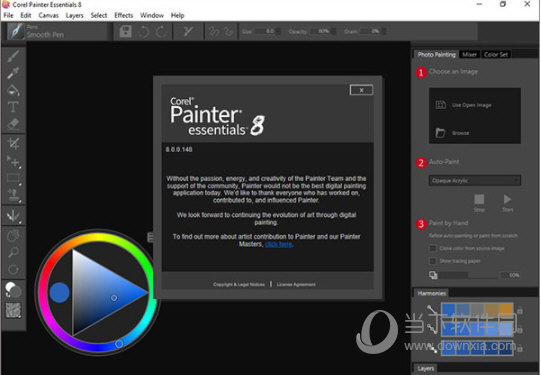The width and height of the screenshot is (541, 375).
Task: Open the Grain slider dropdown
Action: click(x=383, y=31)
